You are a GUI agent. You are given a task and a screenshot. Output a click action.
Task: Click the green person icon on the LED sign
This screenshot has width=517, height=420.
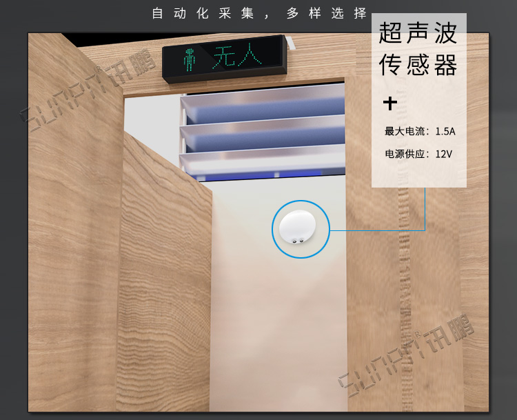pyautogui.click(x=189, y=60)
